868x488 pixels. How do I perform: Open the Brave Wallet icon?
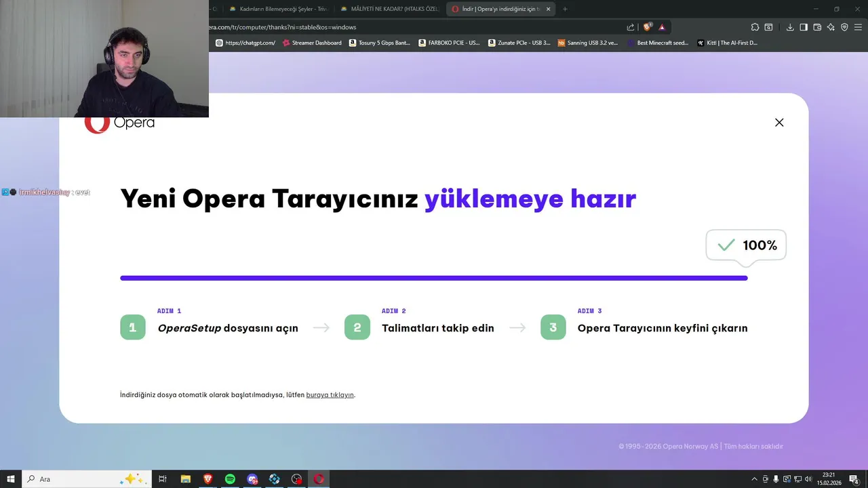pos(817,27)
